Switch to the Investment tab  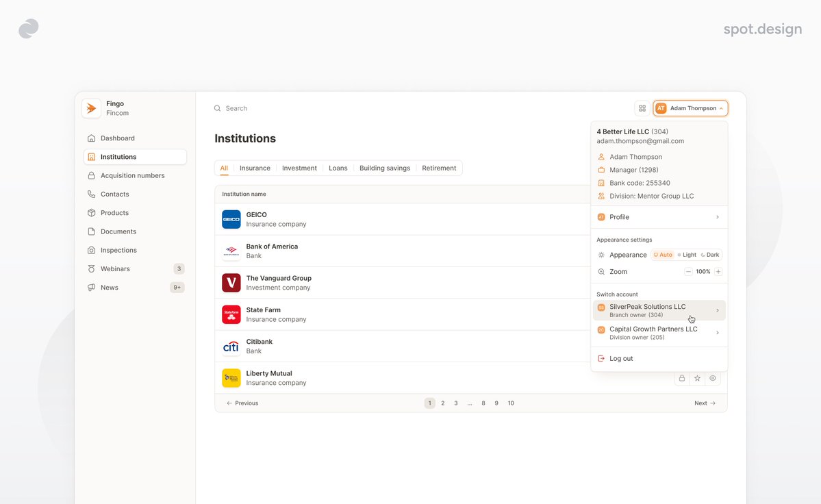299,168
